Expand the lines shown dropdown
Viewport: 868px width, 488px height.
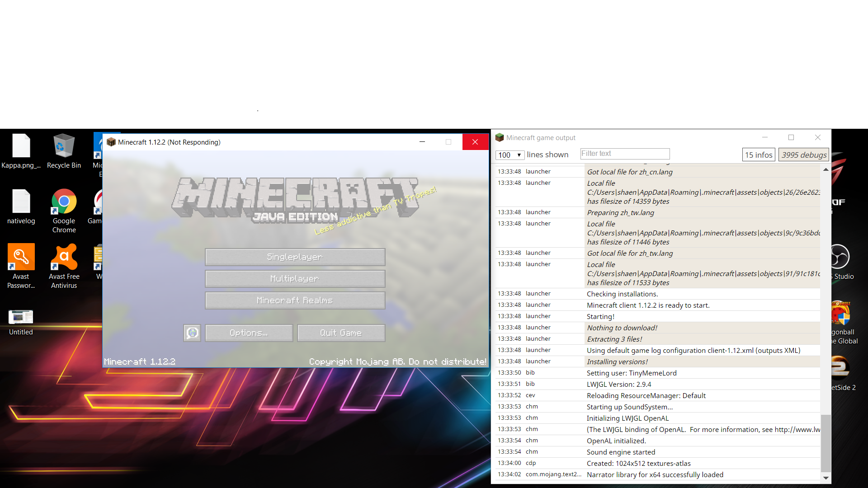tap(509, 155)
